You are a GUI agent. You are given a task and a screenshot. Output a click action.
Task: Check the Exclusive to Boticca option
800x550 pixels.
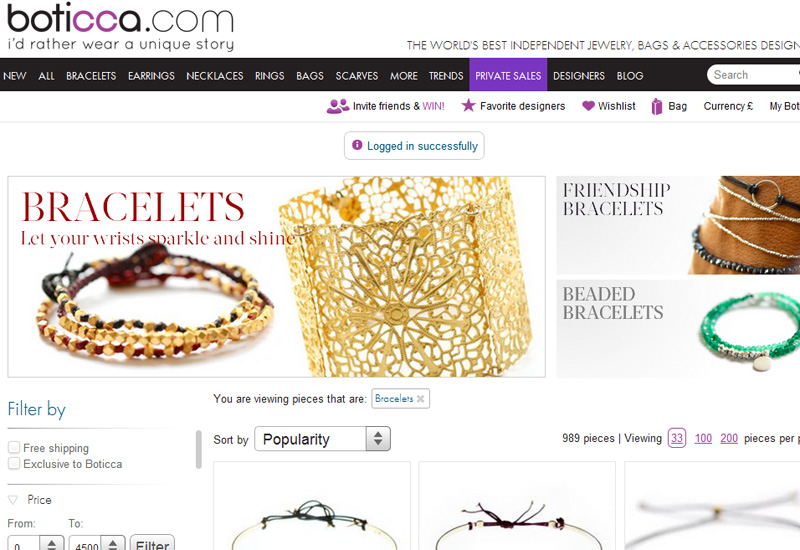point(14,463)
